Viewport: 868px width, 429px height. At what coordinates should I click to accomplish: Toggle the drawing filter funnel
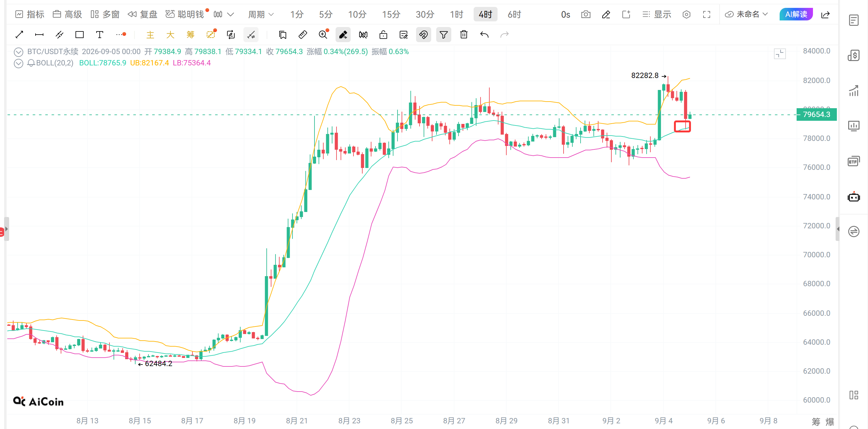click(443, 34)
